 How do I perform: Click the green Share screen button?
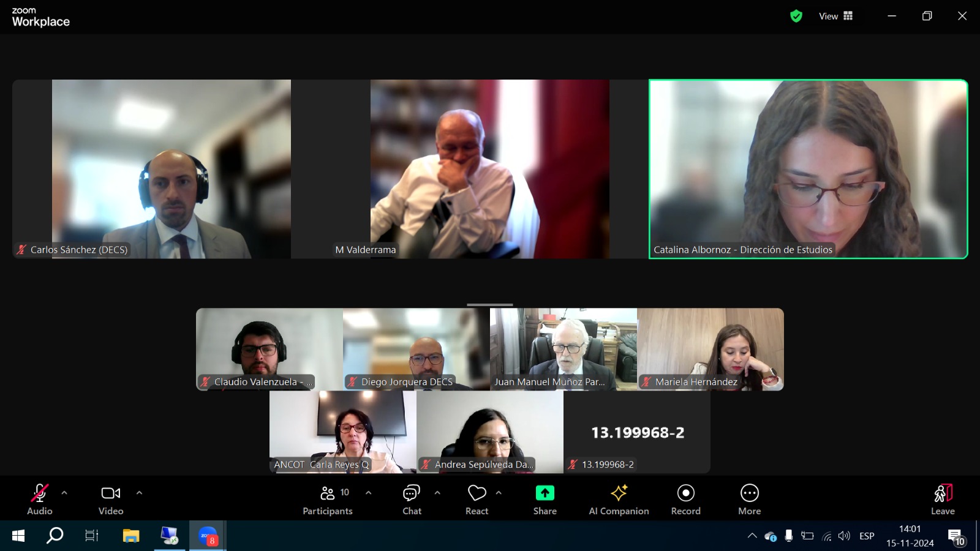tap(545, 499)
